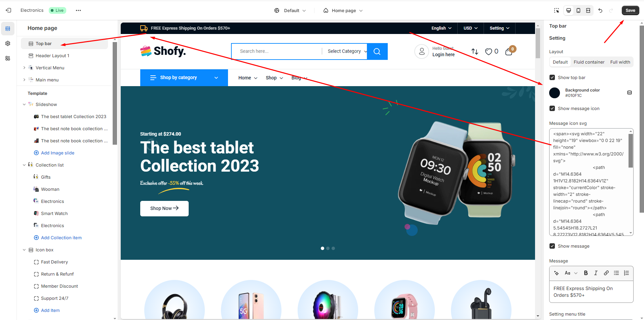Uncheck Show top bar checkbox
This screenshot has width=644, height=320.
point(552,77)
